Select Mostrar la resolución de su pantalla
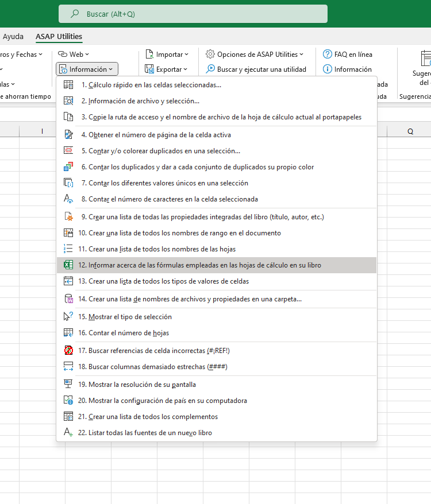 click(217, 385)
